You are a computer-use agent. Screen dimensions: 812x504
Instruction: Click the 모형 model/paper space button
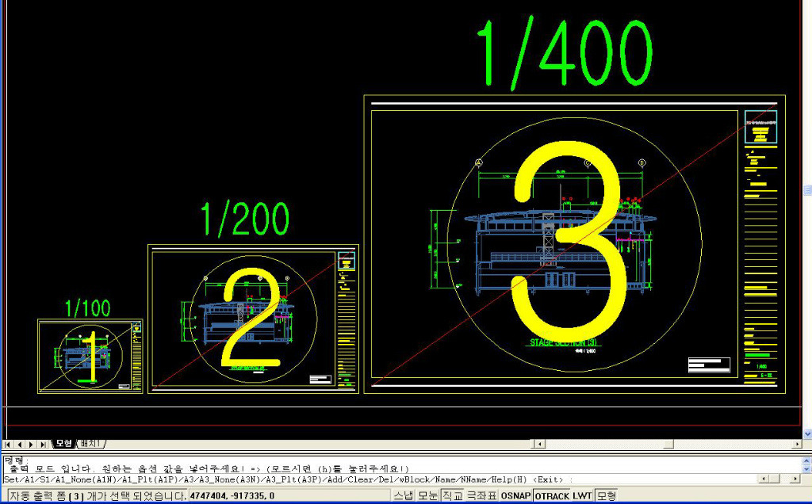coord(607,496)
